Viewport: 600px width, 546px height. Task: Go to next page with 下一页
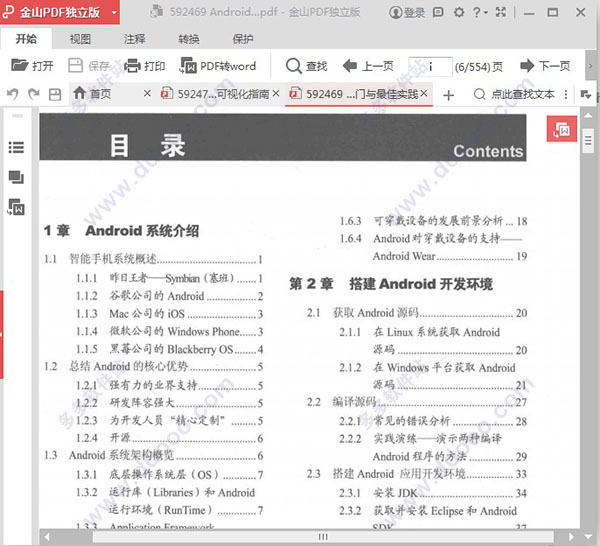[x=545, y=66]
